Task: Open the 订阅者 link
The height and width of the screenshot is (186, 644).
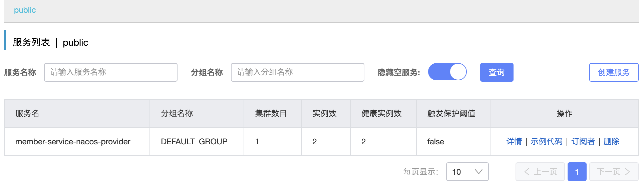Action: pyautogui.click(x=583, y=141)
